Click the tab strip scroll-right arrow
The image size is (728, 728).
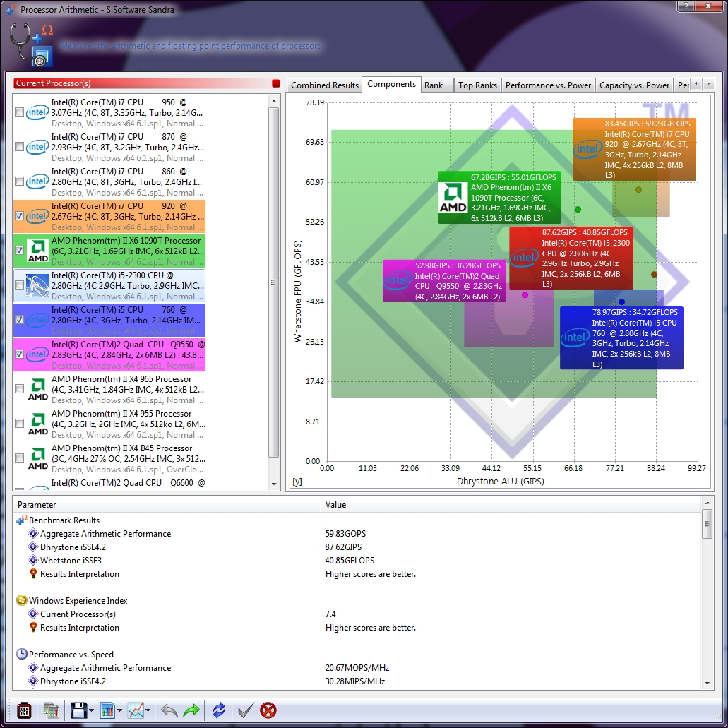coord(708,84)
